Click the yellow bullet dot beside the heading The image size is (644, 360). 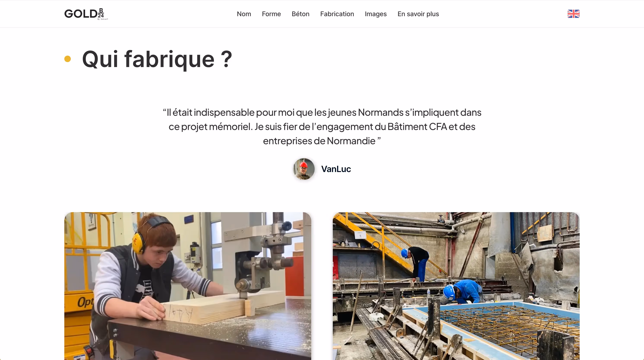click(x=68, y=59)
